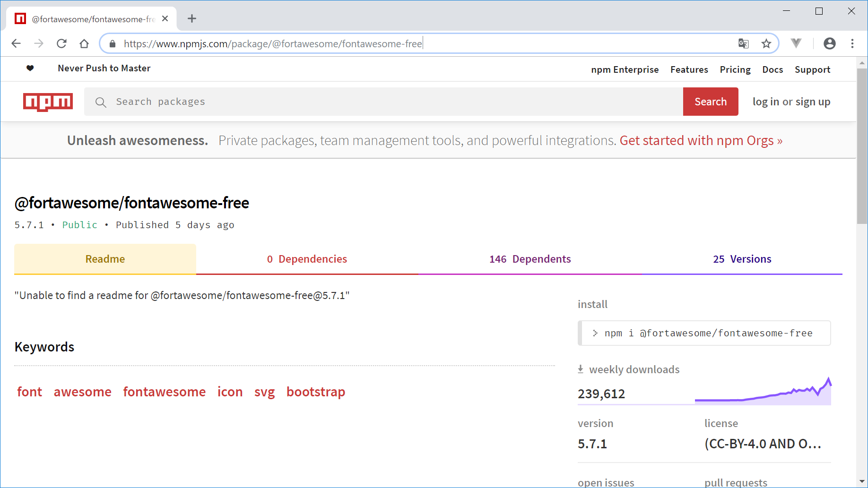View the 25 Versions tab
Image resolution: width=868 pixels, height=488 pixels.
742,259
